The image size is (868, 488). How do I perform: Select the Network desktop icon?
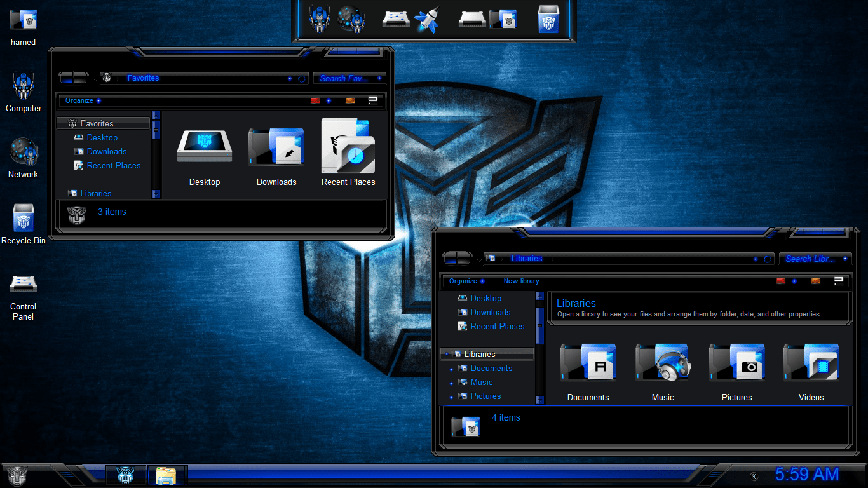[24, 158]
